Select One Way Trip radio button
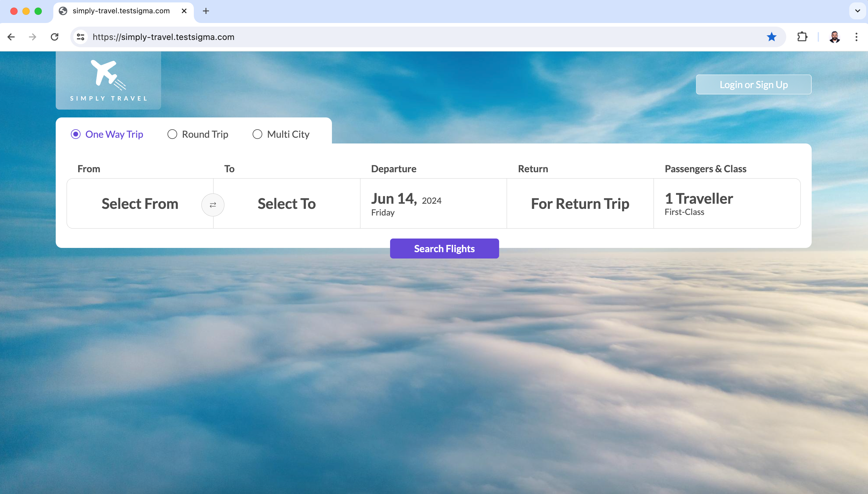The width and height of the screenshot is (868, 494). [75, 134]
